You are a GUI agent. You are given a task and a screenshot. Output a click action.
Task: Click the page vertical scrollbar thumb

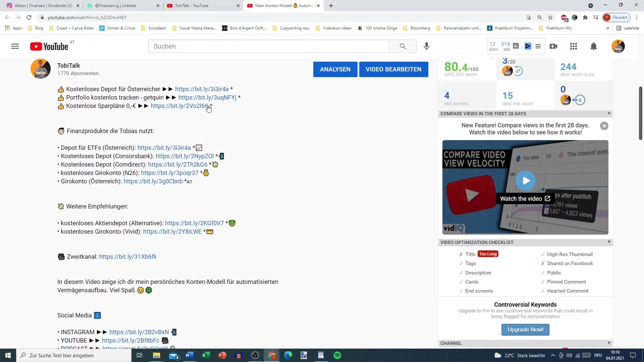click(640, 113)
